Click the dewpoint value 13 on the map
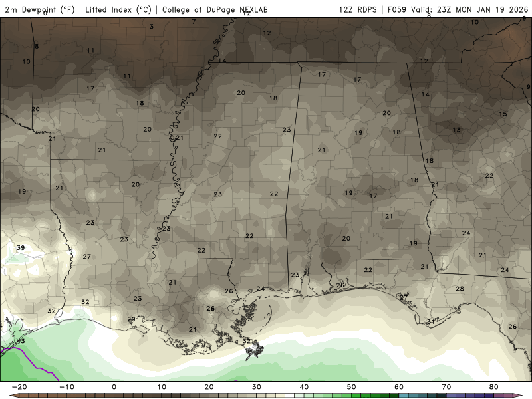The image size is (532, 399). [x=457, y=130]
